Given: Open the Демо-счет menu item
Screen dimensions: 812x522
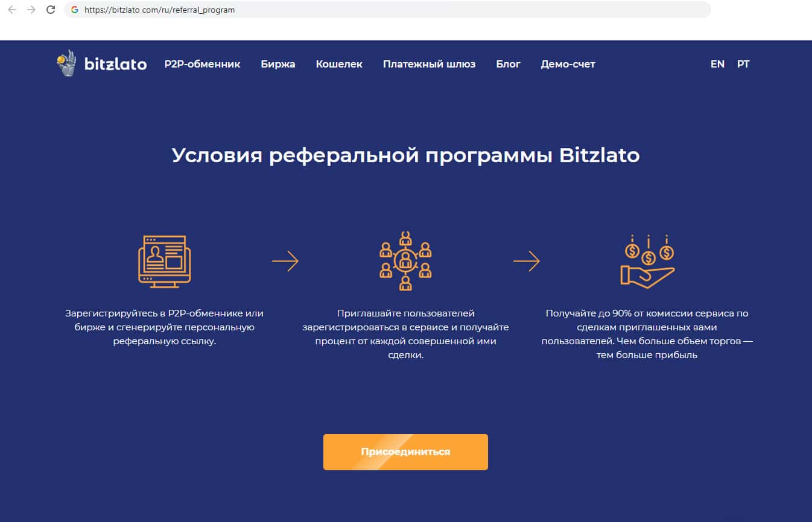Looking at the screenshot, I should coord(568,64).
